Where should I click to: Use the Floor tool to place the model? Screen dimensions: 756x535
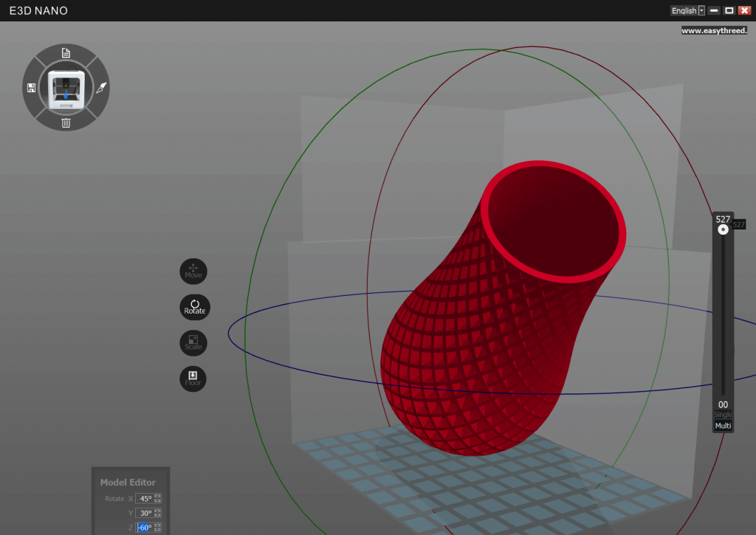(x=193, y=379)
